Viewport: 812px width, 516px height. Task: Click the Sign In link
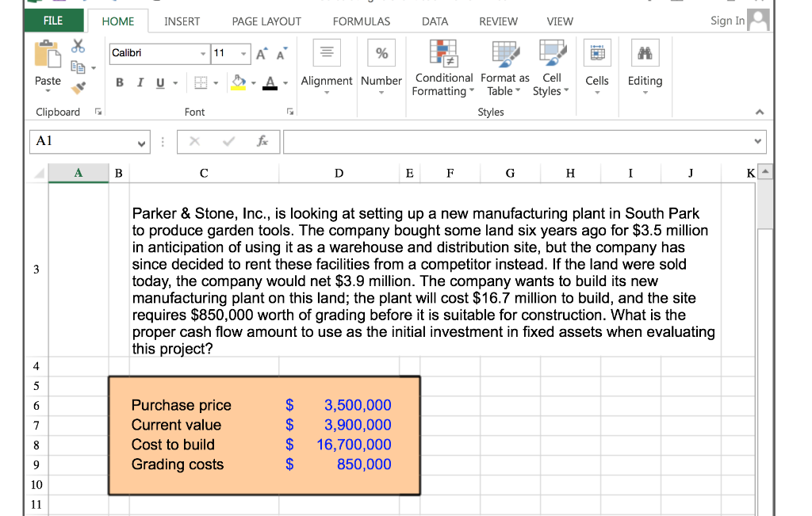(726, 20)
